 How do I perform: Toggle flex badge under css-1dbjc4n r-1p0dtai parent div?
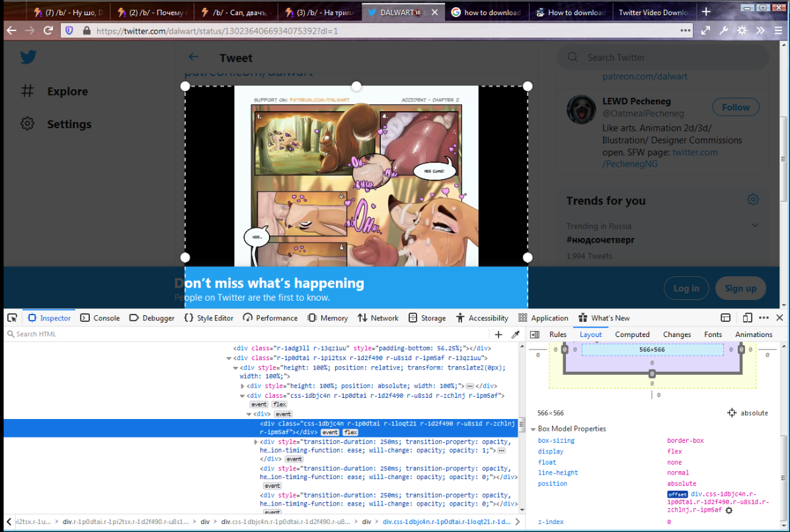coord(280,404)
